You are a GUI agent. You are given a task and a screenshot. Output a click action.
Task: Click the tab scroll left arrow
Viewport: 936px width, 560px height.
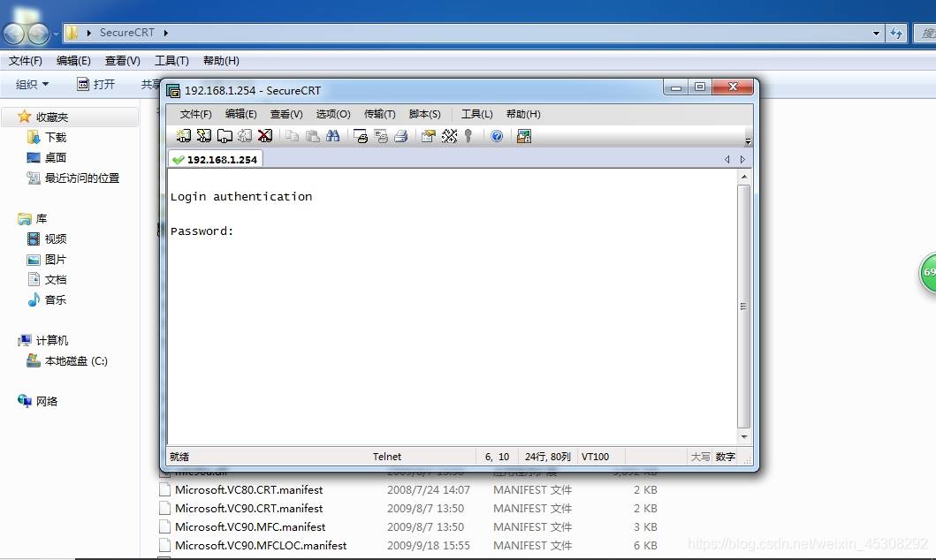(727, 159)
